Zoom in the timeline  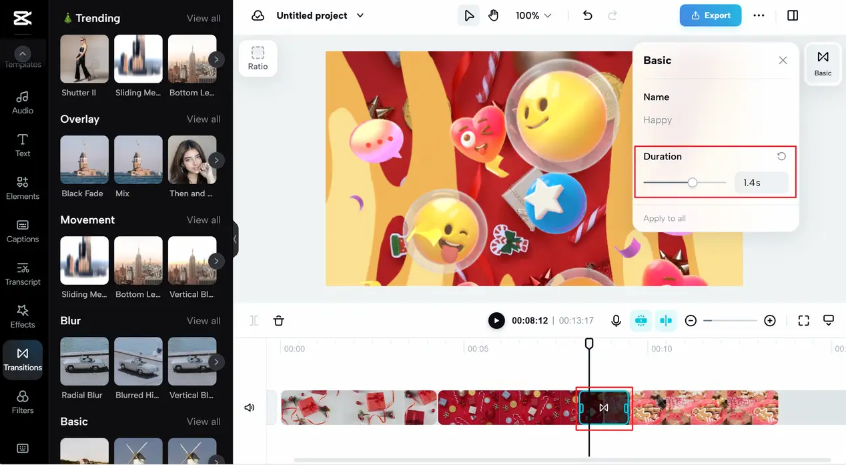click(x=770, y=321)
